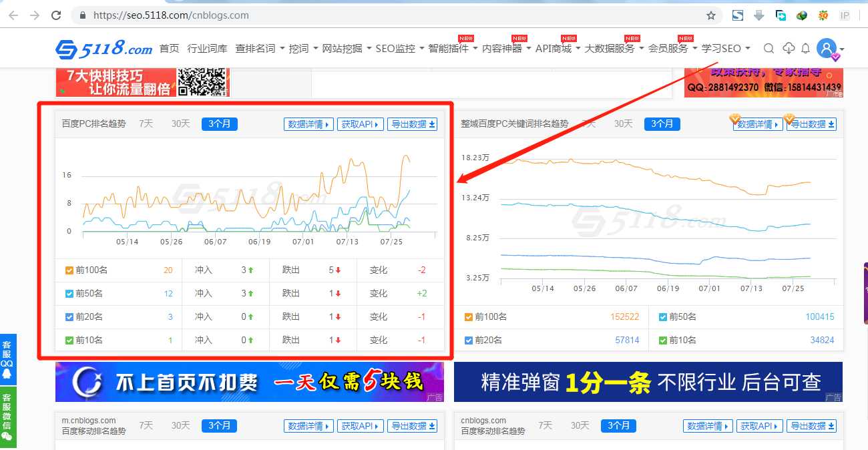Select the 30天 tab in the m.cnblogs.com panel
The image size is (868, 450).
[180, 425]
